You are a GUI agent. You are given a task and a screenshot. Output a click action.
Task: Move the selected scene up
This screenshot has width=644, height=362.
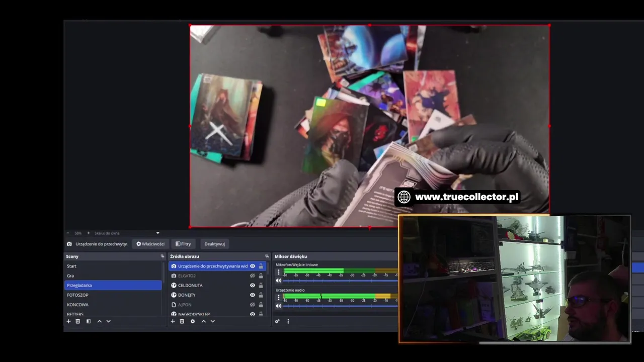coord(99,321)
